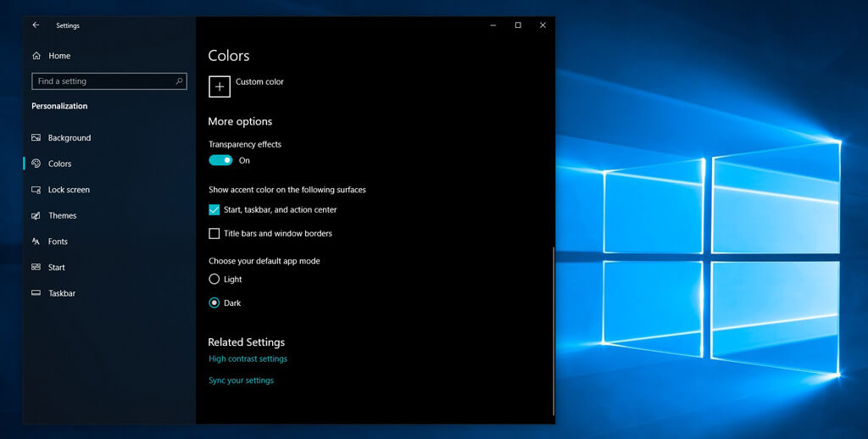
Task: Close the Settings window
Action: pyautogui.click(x=543, y=25)
